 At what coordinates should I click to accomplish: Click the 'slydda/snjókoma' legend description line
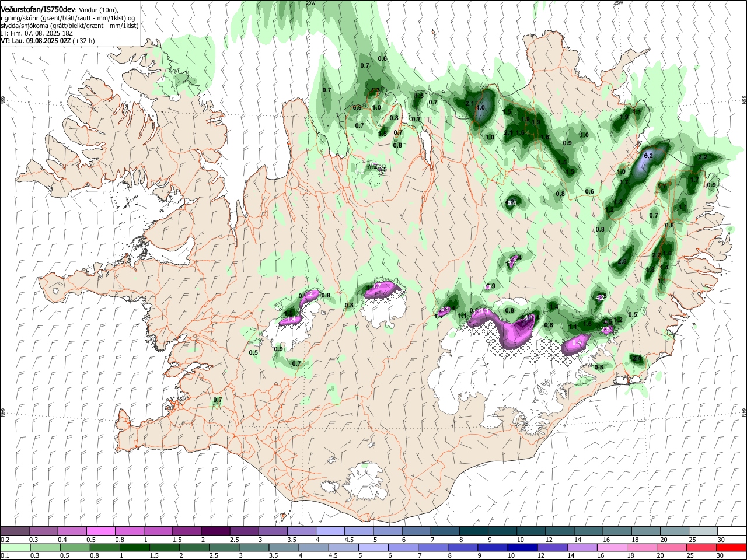(x=69, y=26)
